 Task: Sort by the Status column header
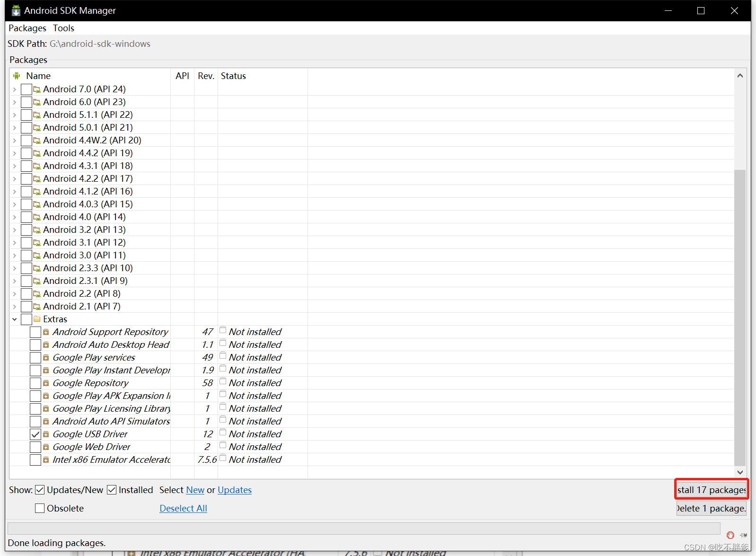pos(263,76)
